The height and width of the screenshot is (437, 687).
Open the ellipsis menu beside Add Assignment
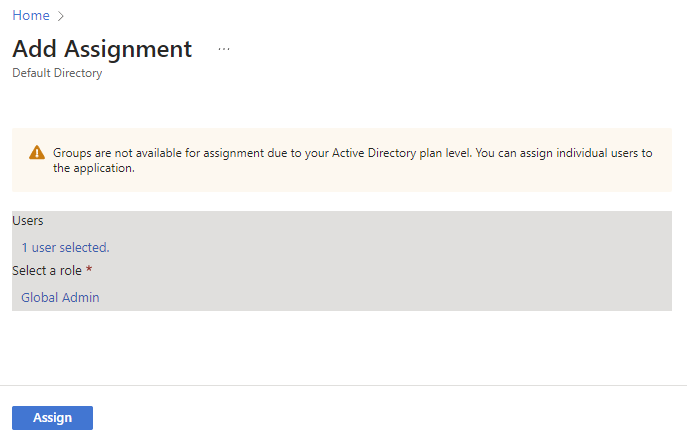click(223, 48)
